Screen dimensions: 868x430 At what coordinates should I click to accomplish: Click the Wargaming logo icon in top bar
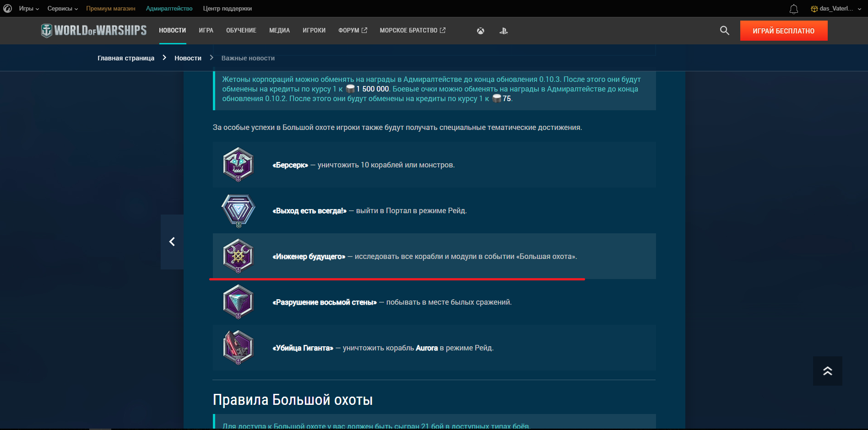(x=7, y=8)
